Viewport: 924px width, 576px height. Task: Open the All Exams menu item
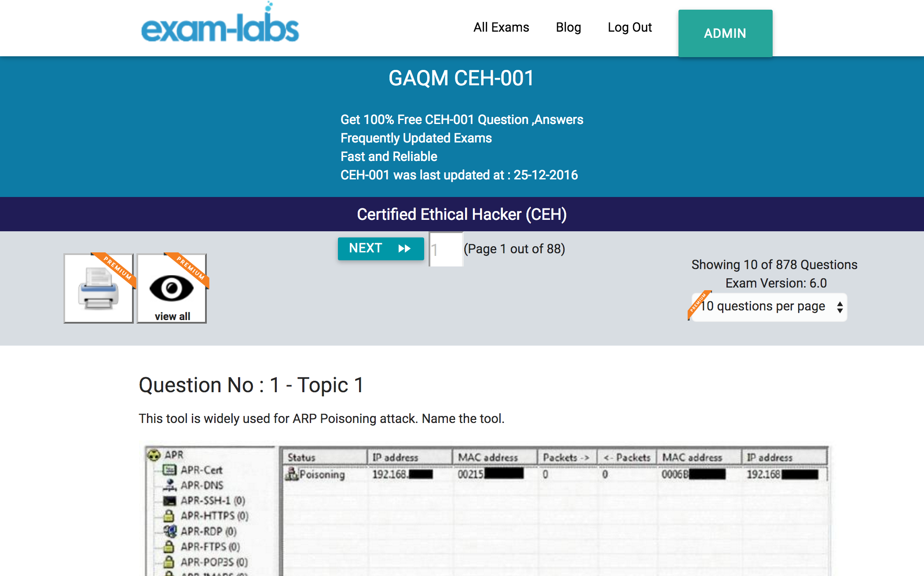(501, 27)
